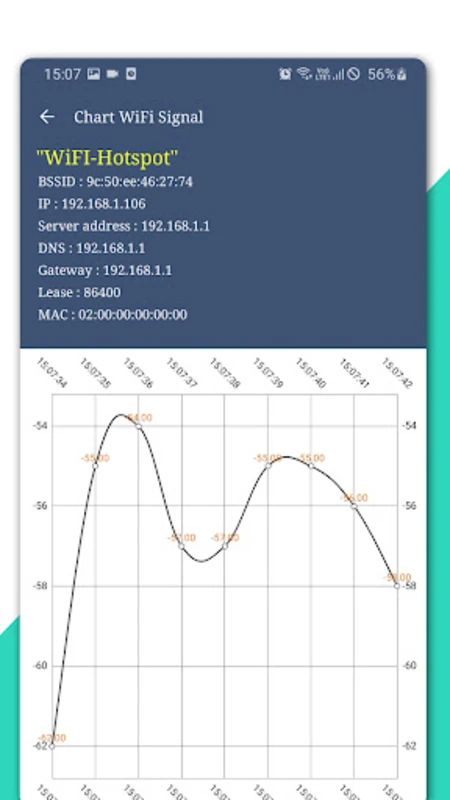Select the IP 192.168.1.106 line

coord(92,204)
